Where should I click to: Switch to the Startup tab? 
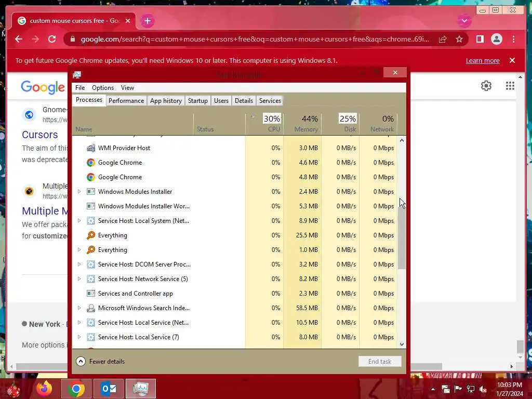pyautogui.click(x=198, y=101)
